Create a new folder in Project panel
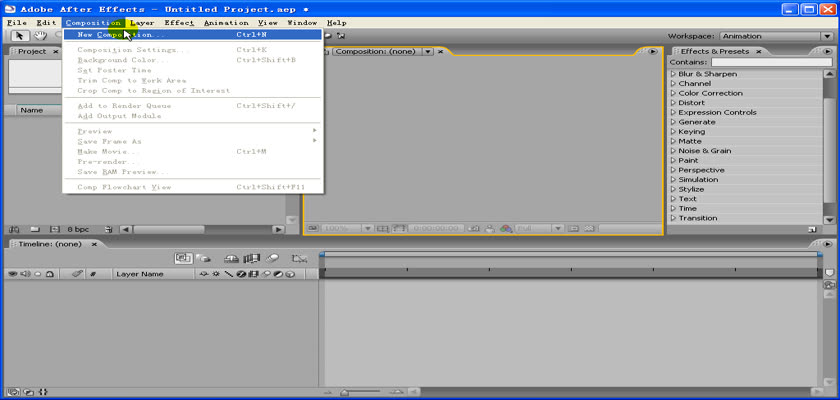 point(35,229)
